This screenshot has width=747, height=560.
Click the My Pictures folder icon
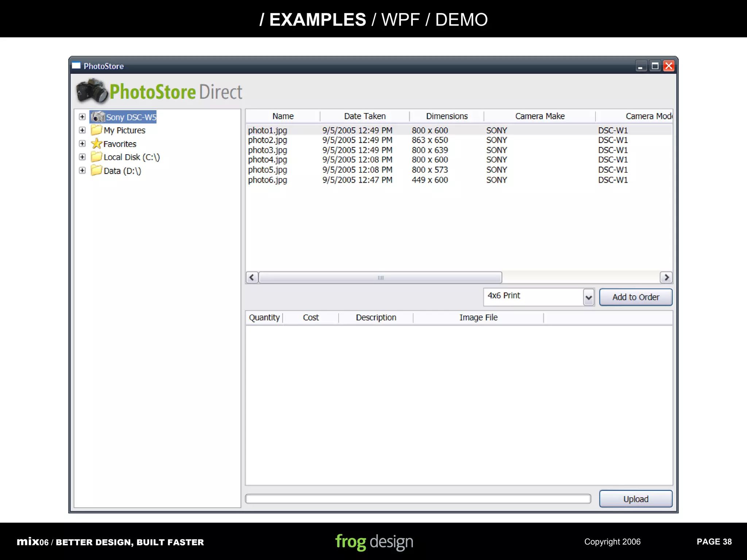click(96, 130)
